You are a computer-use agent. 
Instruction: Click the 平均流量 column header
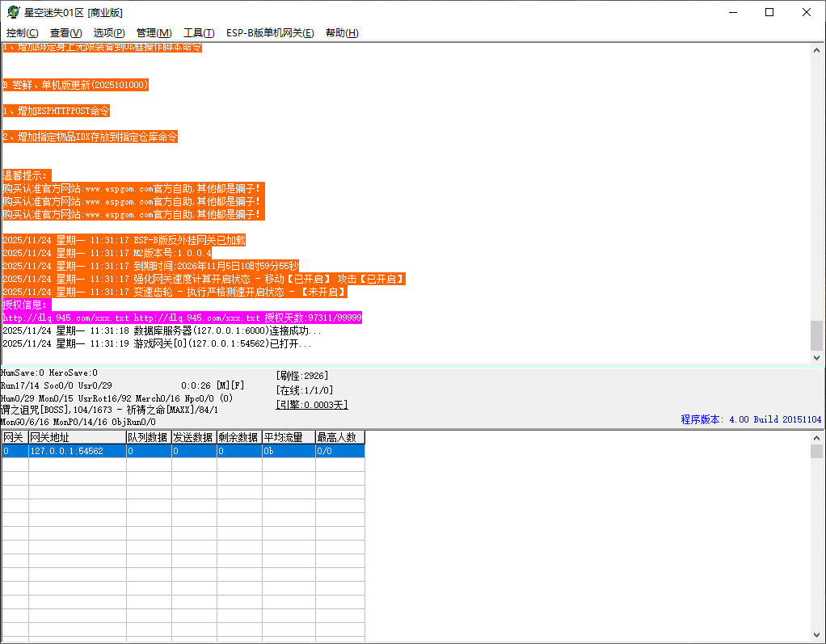pos(288,437)
